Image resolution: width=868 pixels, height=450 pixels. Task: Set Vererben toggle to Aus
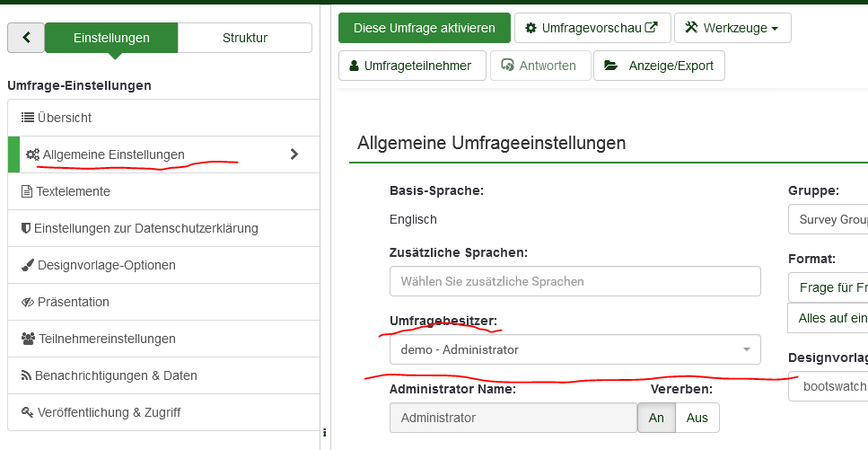(x=697, y=418)
